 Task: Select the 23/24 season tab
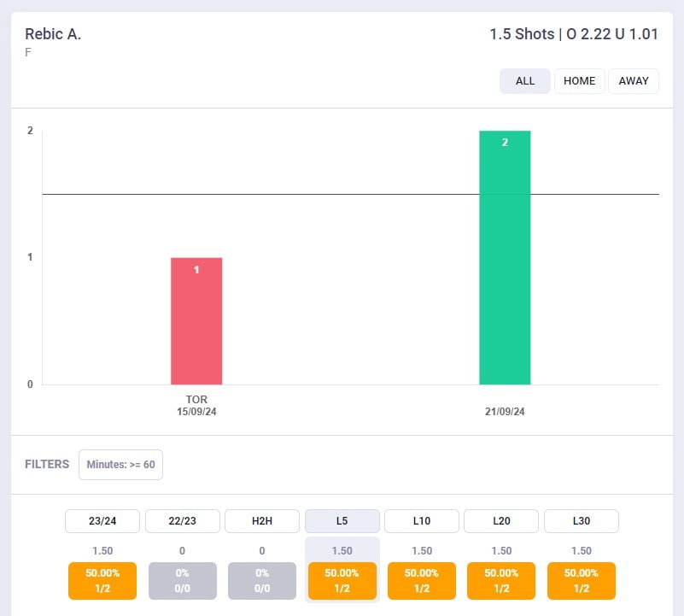point(102,521)
